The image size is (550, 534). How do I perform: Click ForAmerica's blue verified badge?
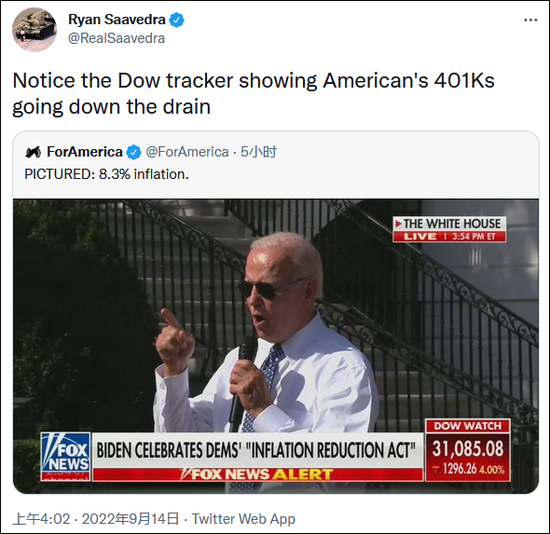tap(134, 152)
